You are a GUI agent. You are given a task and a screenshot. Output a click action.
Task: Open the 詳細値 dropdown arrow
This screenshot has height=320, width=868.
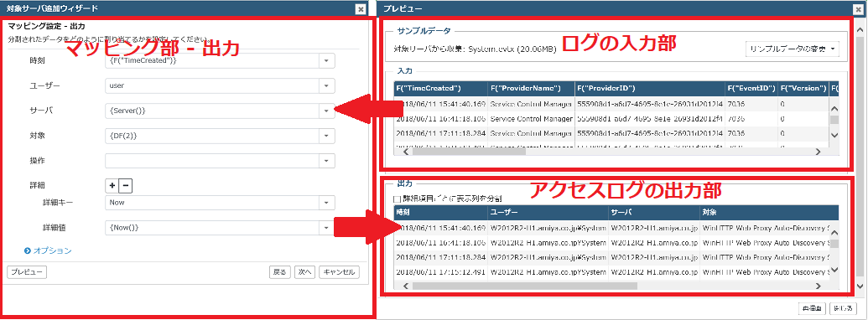pyautogui.click(x=326, y=227)
